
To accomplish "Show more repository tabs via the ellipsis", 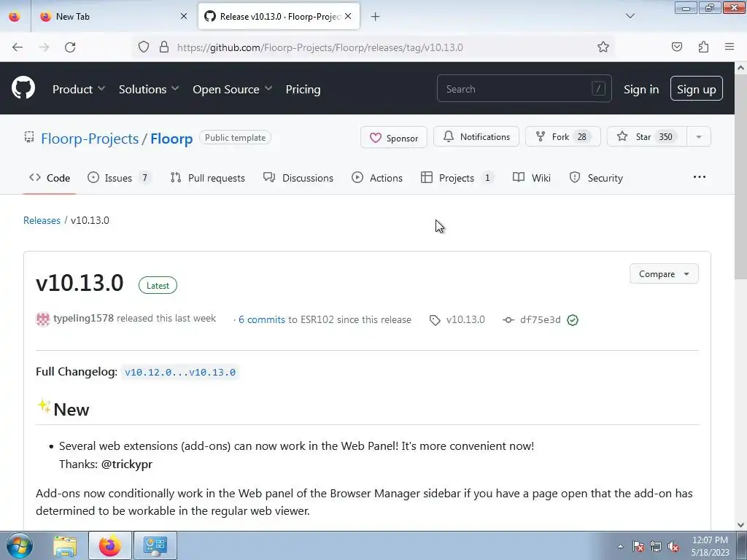I will click(699, 177).
